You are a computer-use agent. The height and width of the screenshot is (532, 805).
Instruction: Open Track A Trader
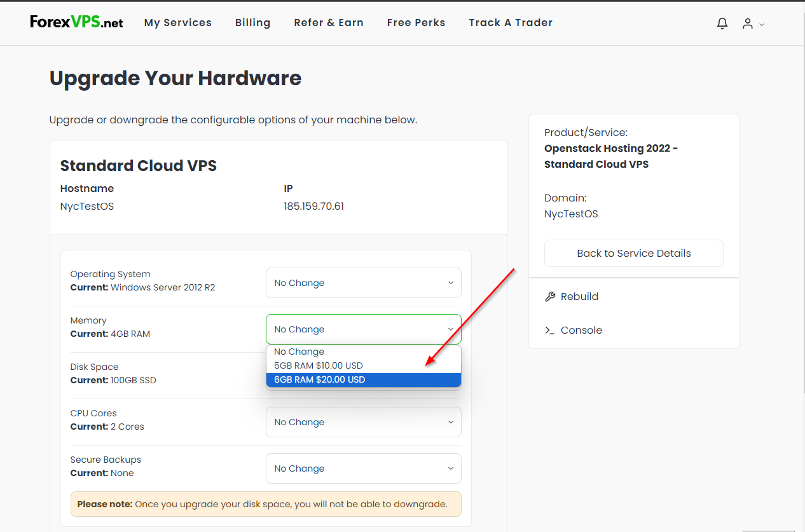click(x=510, y=22)
